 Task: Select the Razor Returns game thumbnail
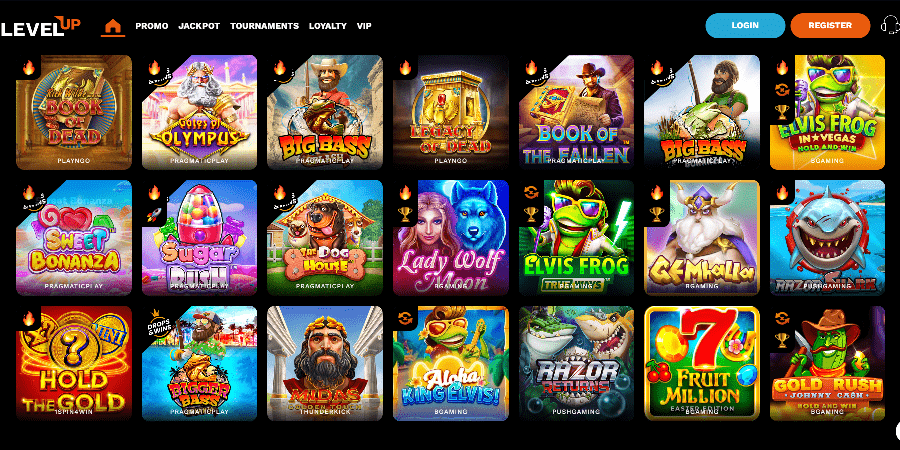click(x=576, y=363)
